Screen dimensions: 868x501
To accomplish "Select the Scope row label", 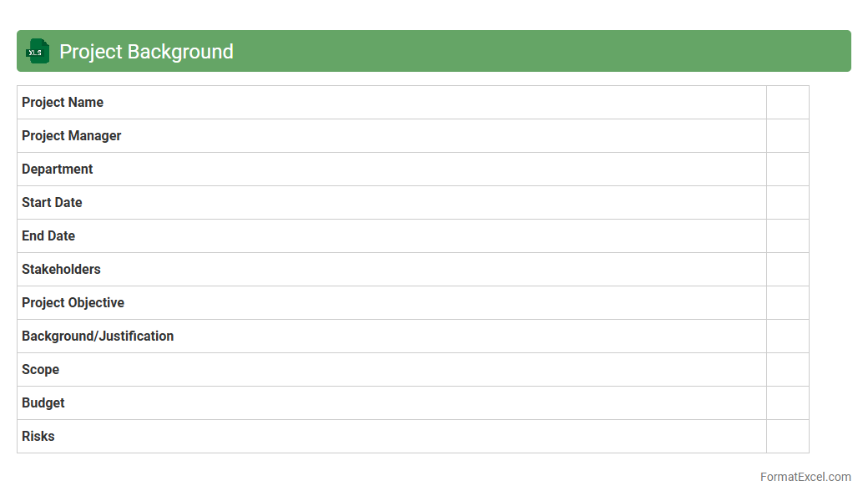I will pyautogui.click(x=41, y=370).
